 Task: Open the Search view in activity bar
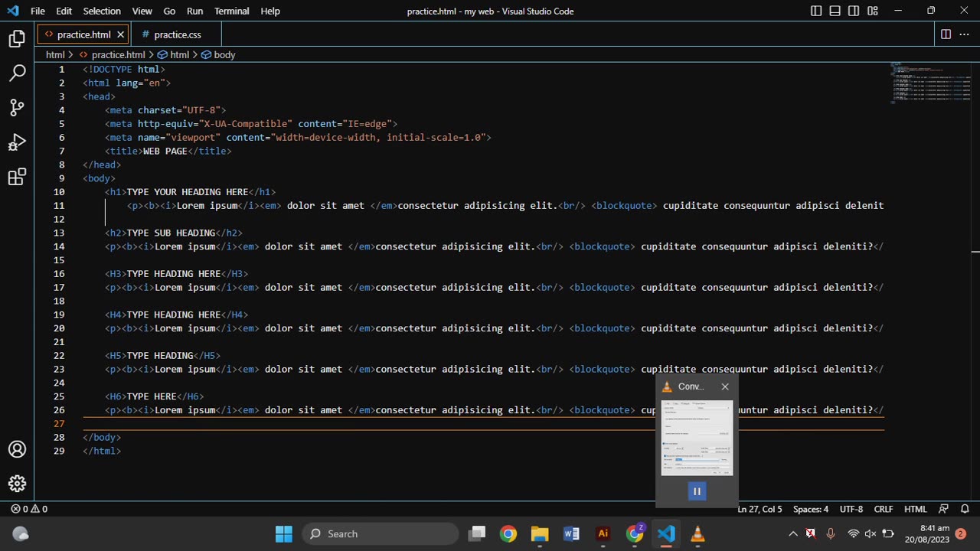point(17,73)
